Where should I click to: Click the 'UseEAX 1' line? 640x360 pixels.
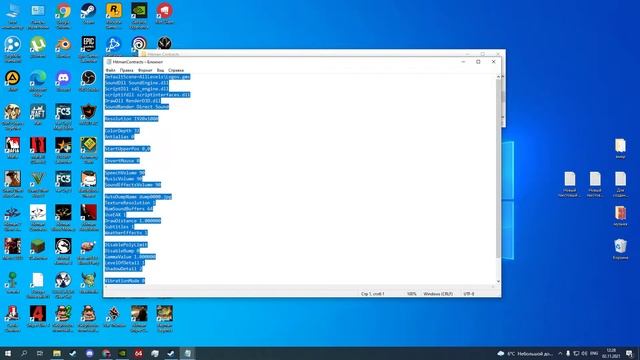click(x=116, y=215)
